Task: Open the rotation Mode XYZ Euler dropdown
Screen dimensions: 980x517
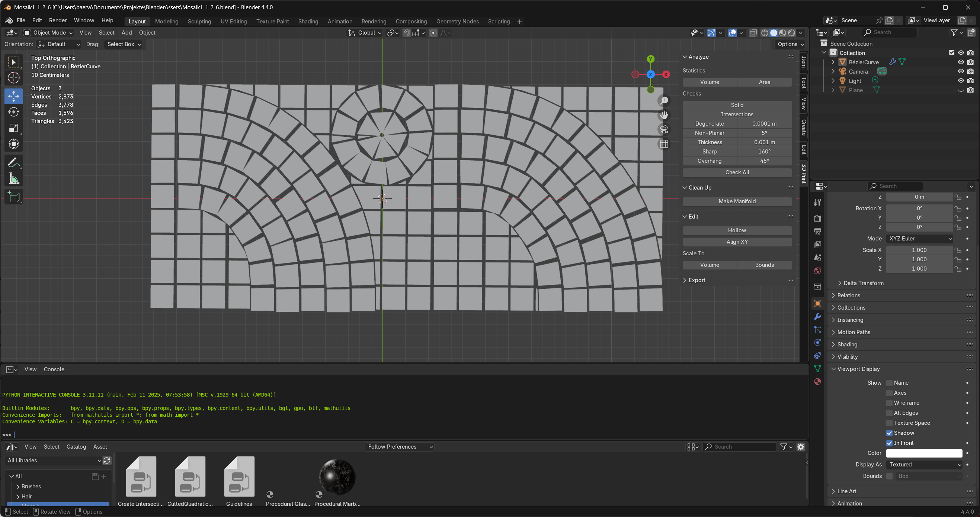Action: coord(920,239)
